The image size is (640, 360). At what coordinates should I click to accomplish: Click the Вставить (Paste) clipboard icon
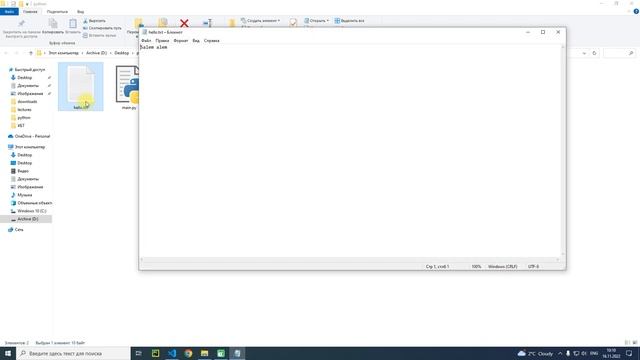[x=73, y=24]
